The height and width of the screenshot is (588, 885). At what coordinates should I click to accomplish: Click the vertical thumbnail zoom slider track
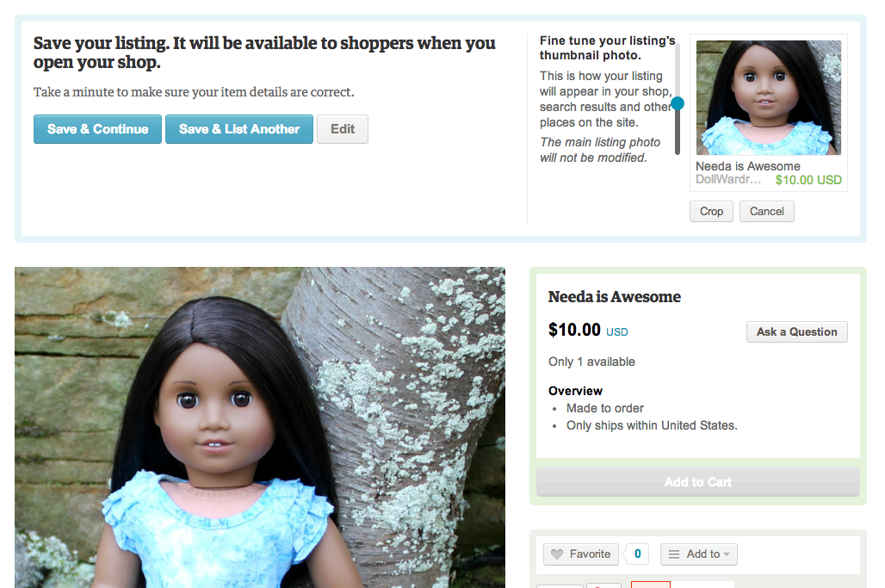(678, 100)
